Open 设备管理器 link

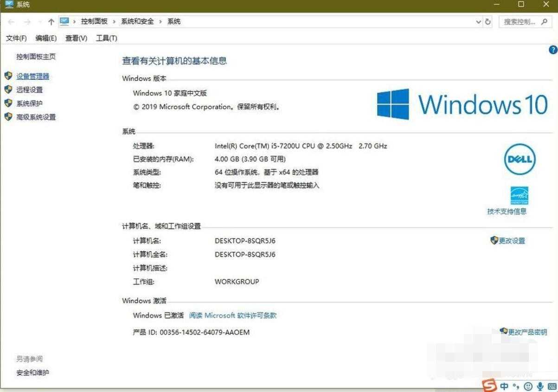(x=32, y=76)
